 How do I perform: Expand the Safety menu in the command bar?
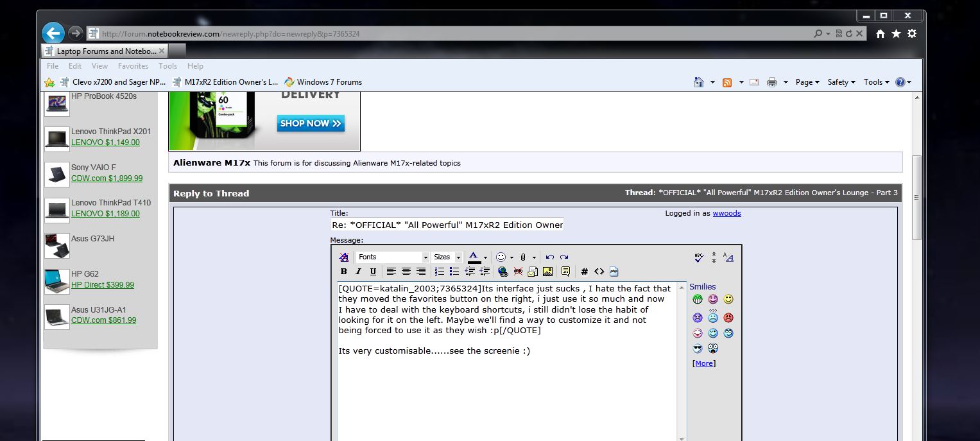(842, 82)
